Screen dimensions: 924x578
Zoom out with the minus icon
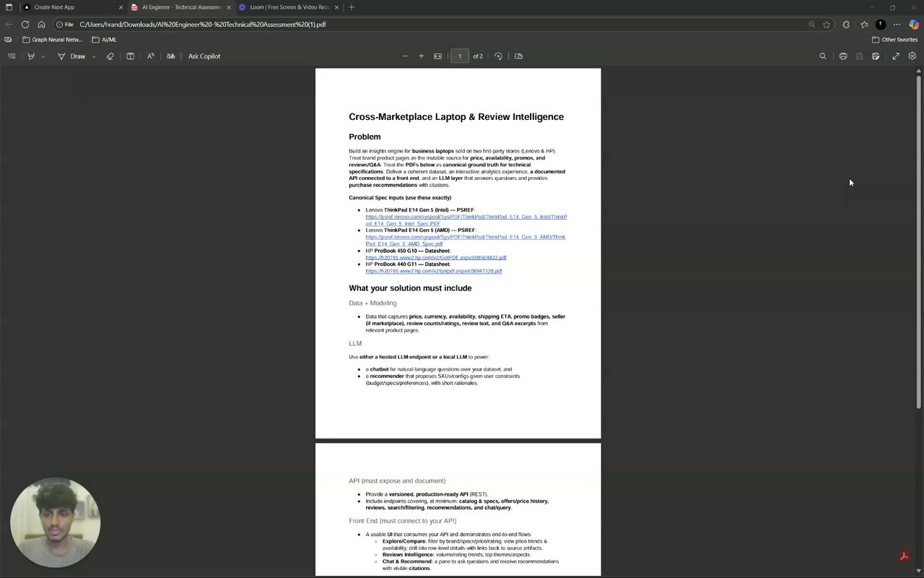pos(405,56)
